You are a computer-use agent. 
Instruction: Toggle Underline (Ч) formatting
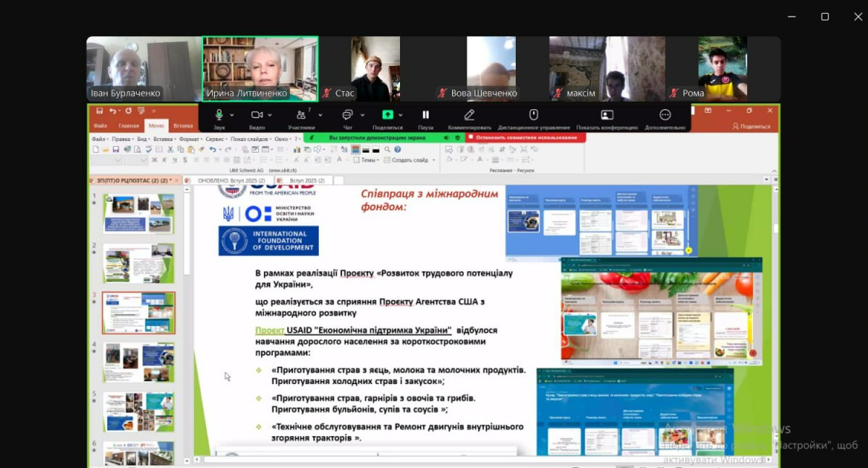click(174, 160)
